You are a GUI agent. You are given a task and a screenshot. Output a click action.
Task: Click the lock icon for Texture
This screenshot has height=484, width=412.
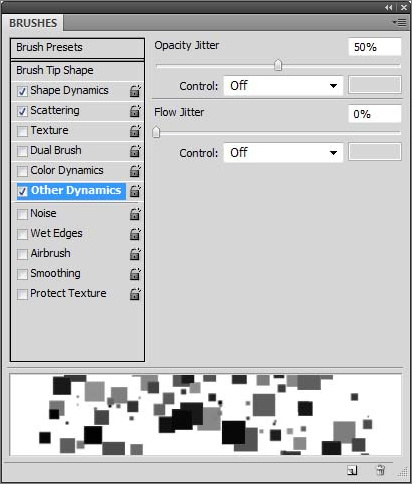(135, 131)
